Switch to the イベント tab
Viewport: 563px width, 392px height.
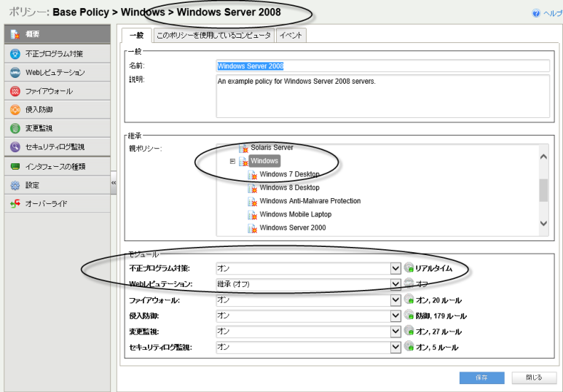[x=291, y=35]
